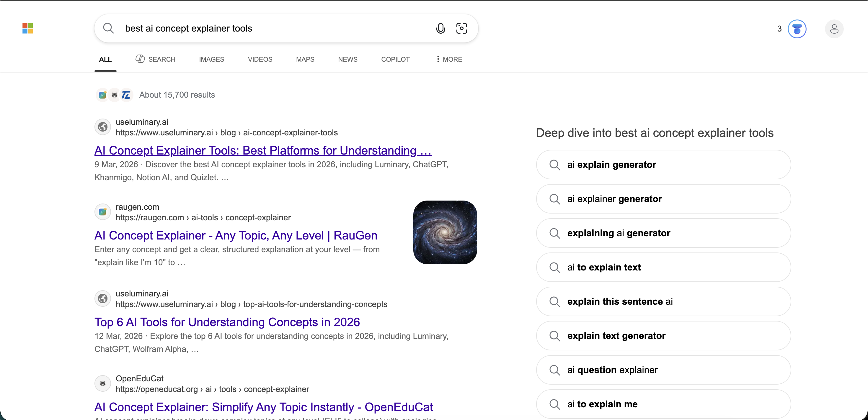Viewport: 868px width, 420px height.
Task: Click the raugen.com concept-explainer URL breadcrumb
Action: point(203,218)
